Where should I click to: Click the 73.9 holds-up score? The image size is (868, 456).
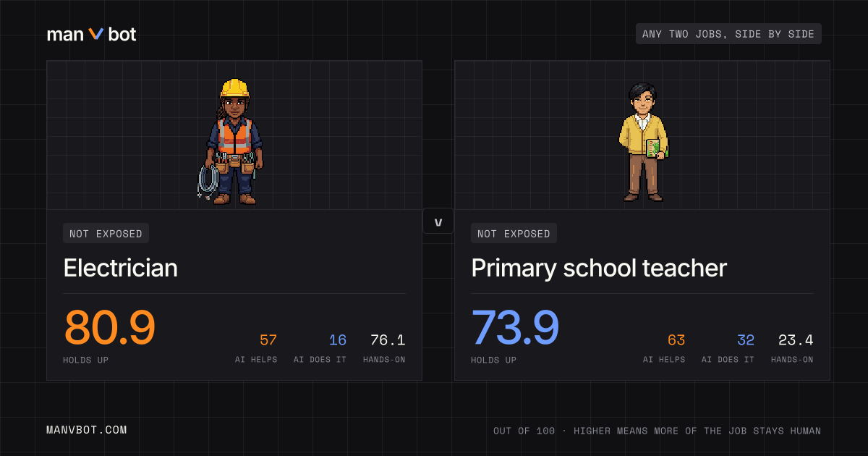coord(515,327)
